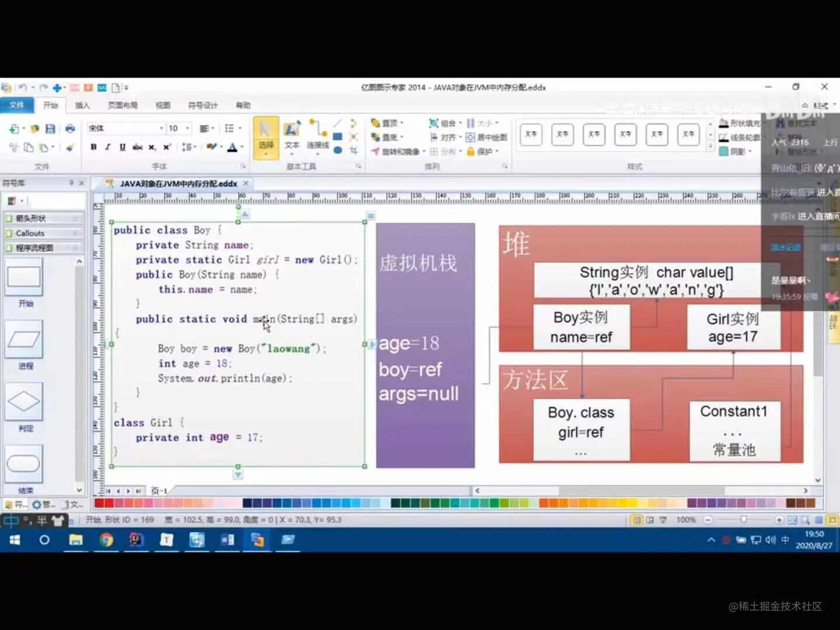Click the horizontal canvas scrollbar
This screenshot has height=630, width=840.
[642, 491]
